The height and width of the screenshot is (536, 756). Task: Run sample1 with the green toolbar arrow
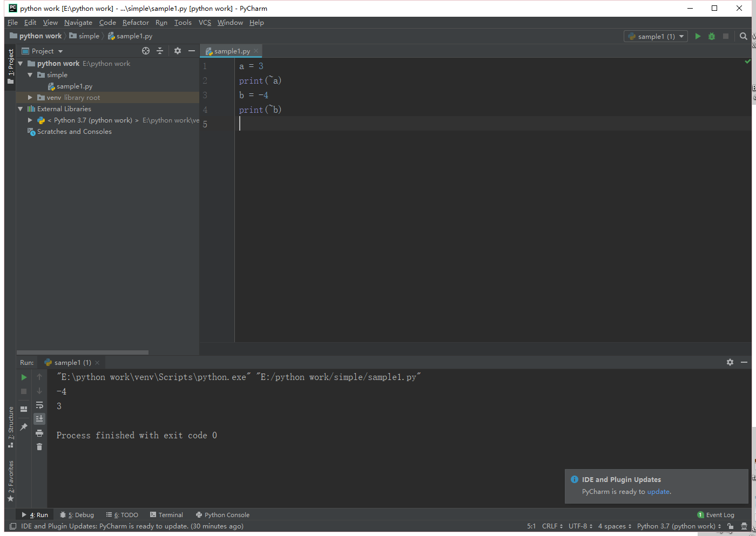[x=698, y=36]
